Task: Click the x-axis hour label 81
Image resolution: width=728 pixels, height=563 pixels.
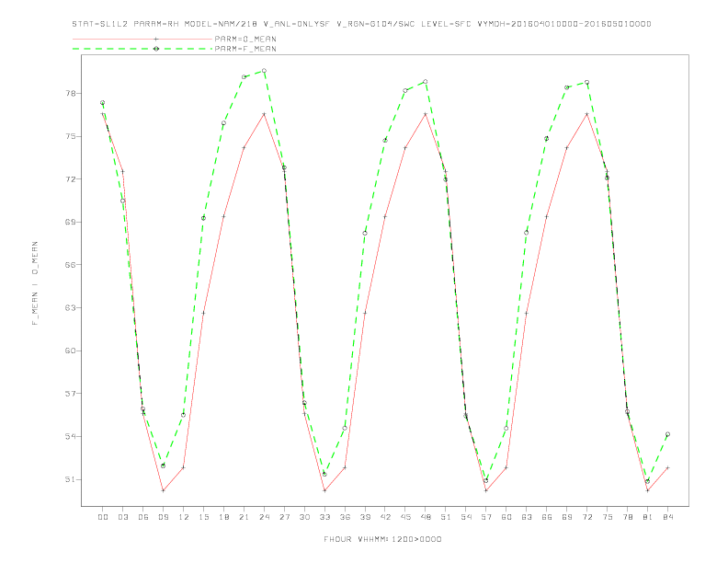Action: pyautogui.click(x=648, y=517)
